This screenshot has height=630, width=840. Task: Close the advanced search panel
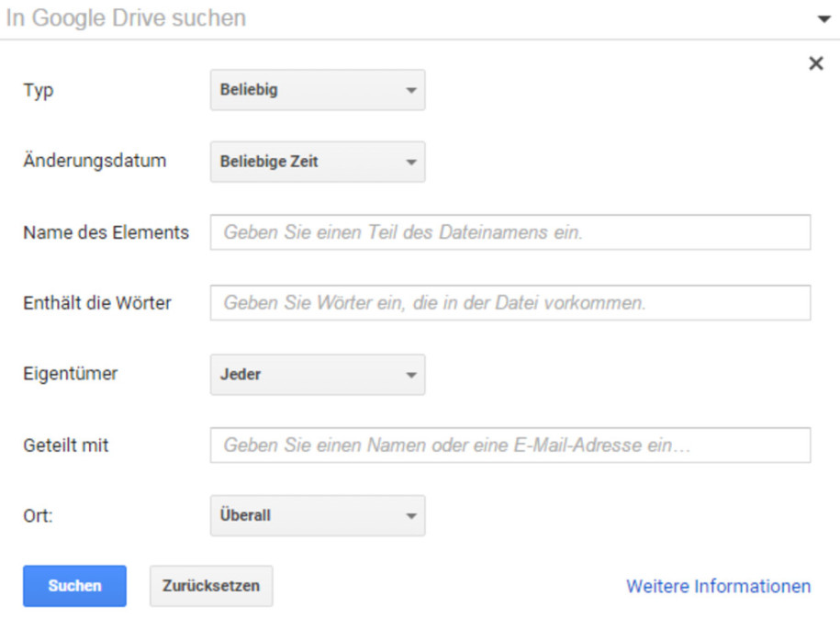click(x=815, y=63)
